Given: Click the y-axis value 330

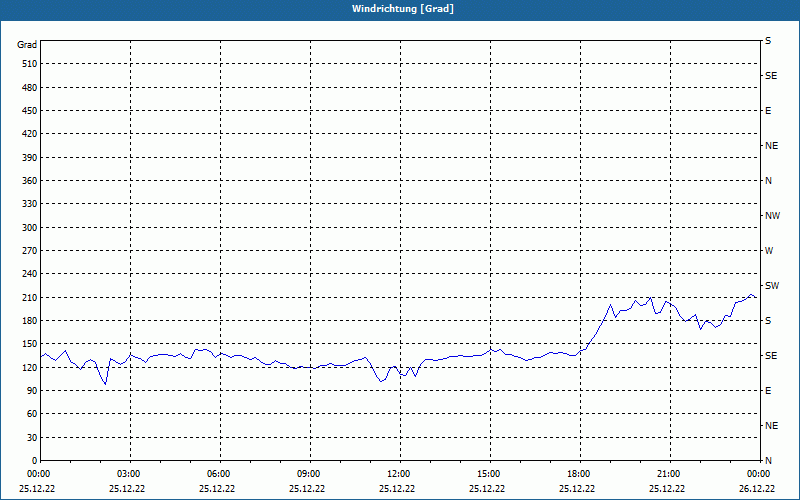Looking at the screenshot, I should pos(30,204).
